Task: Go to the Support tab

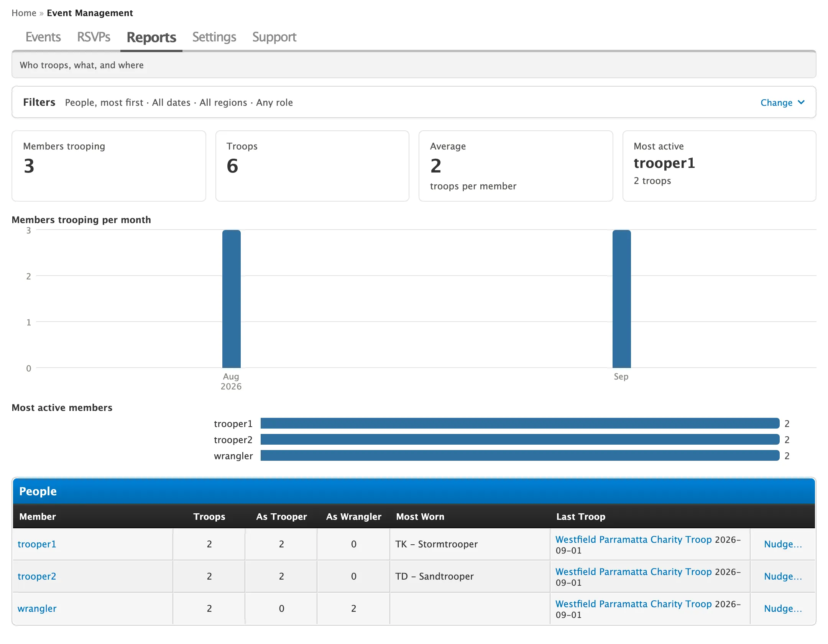Action: point(274,37)
